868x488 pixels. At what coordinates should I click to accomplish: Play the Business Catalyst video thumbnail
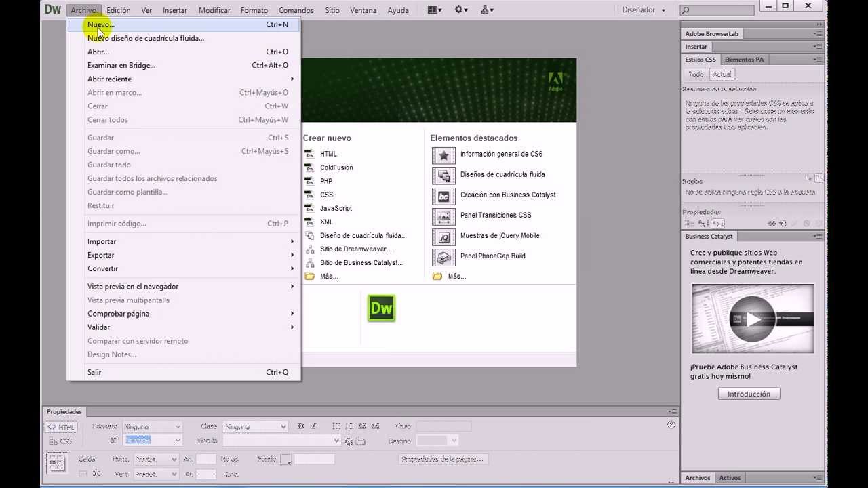coord(752,319)
